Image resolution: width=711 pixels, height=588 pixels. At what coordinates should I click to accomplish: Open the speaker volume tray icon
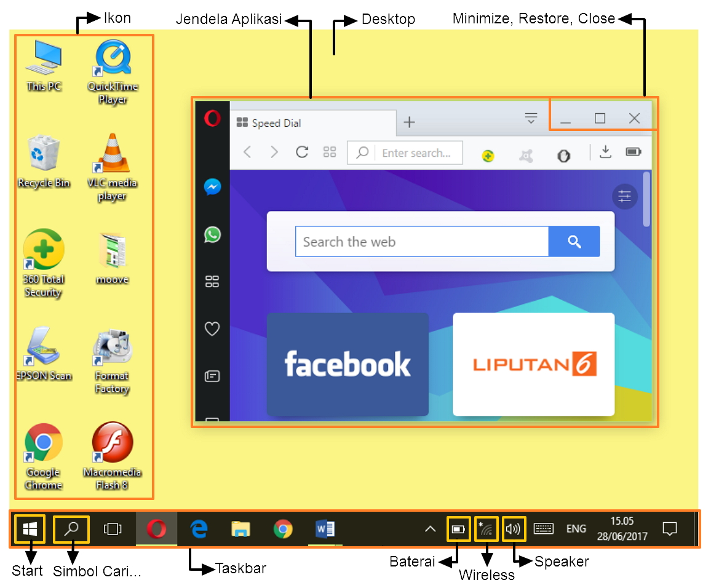click(514, 529)
